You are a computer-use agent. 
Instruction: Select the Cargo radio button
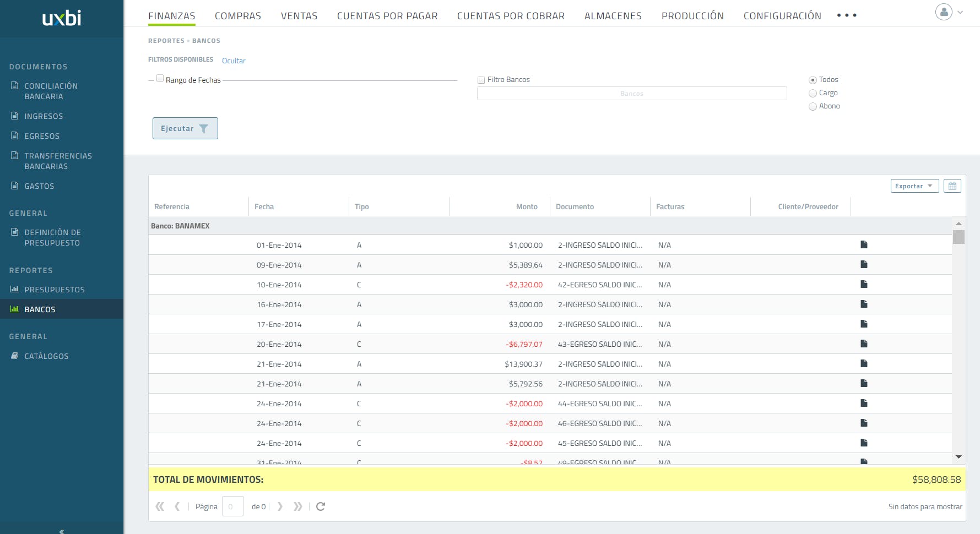[813, 93]
